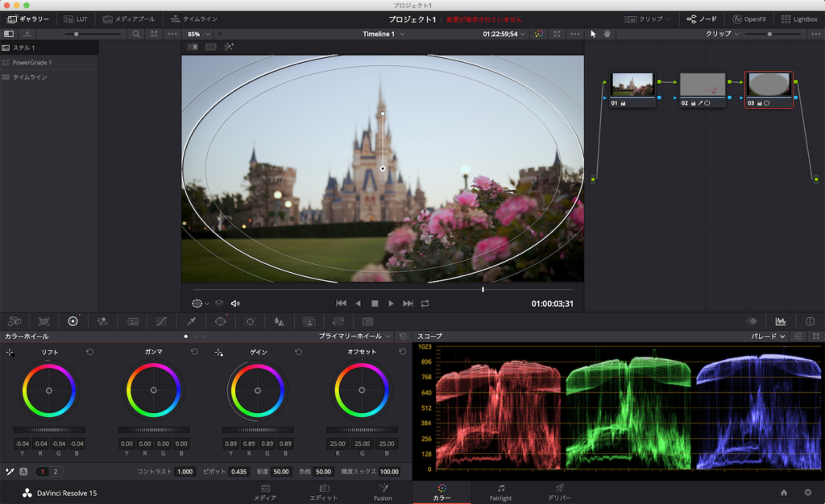Open the Blur/Sharpen palette icon
This screenshot has height=504, width=825.
(x=279, y=321)
